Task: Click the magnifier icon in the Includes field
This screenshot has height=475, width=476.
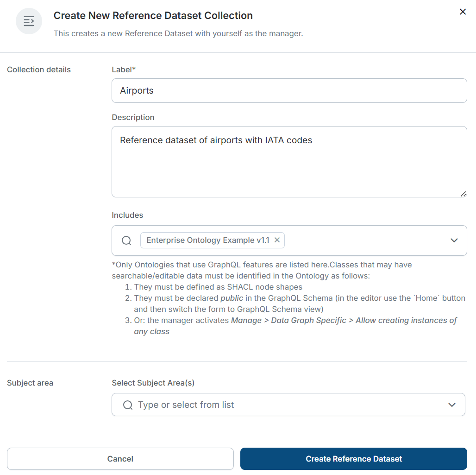Action: (x=126, y=240)
